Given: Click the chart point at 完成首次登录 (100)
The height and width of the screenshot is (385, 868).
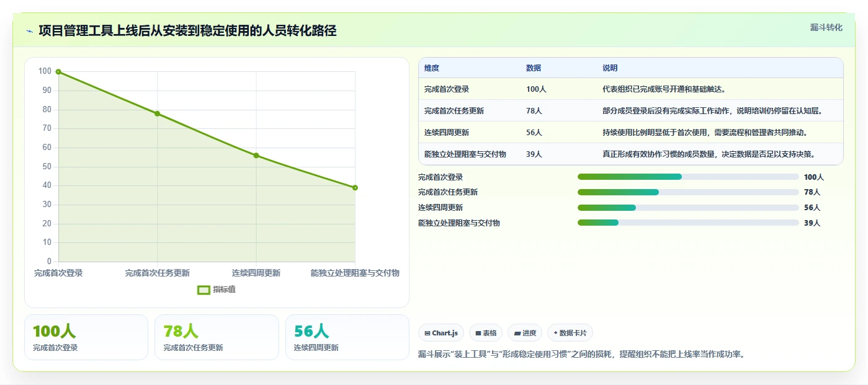Looking at the screenshot, I should point(58,72).
